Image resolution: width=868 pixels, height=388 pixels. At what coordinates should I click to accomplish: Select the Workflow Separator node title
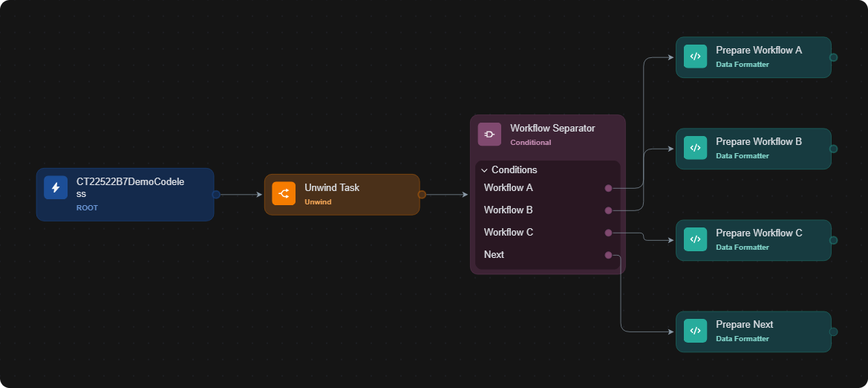(x=552, y=128)
